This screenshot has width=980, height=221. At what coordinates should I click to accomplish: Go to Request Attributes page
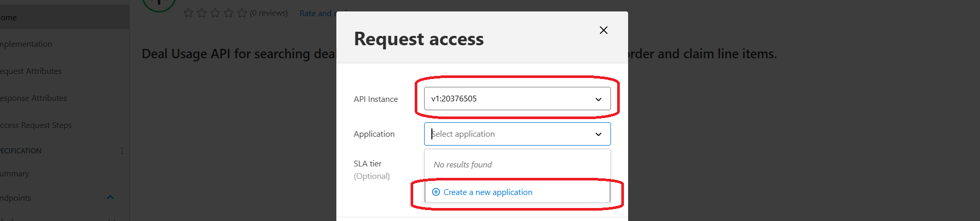pyautogui.click(x=31, y=71)
